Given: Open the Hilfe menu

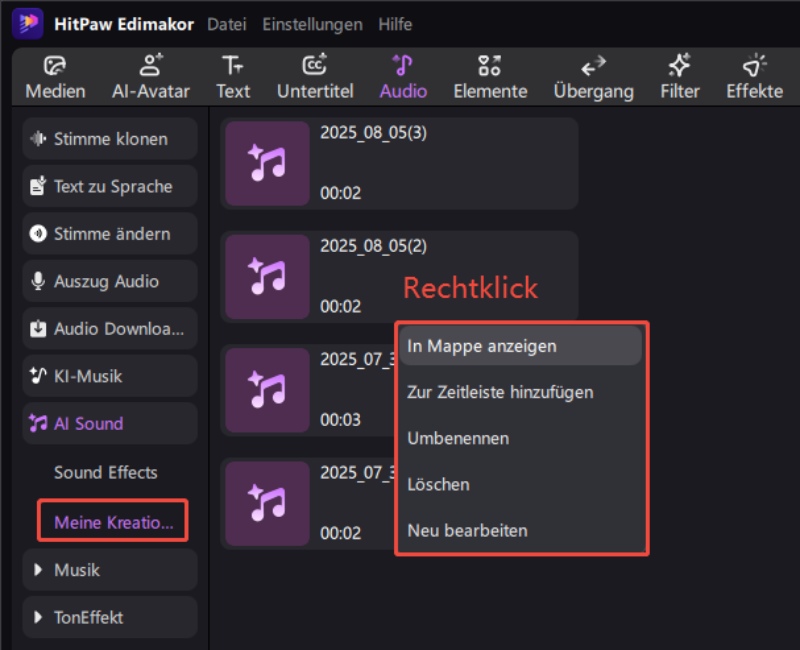Looking at the screenshot, I should (x=395, y=24).
